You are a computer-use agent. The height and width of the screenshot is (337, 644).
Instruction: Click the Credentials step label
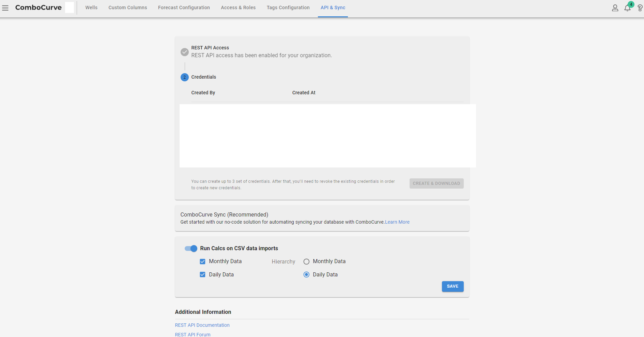(x=204, y=77)
